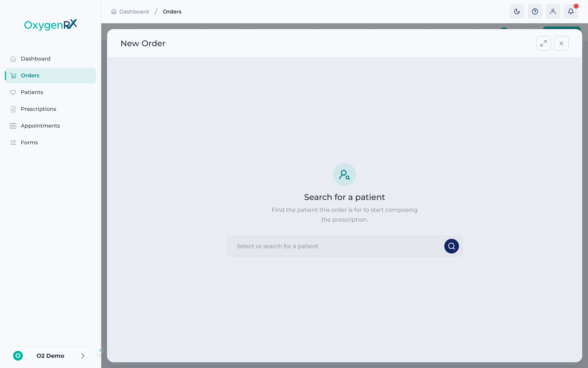Open the help question mark icon
Viewport: 588px width, 368px height.
point(535,11)
